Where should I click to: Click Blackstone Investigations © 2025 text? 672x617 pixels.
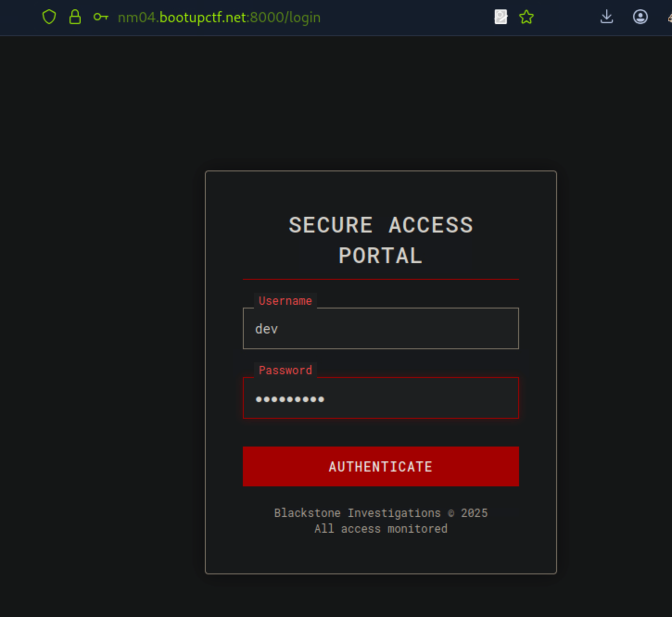point(381,513)
